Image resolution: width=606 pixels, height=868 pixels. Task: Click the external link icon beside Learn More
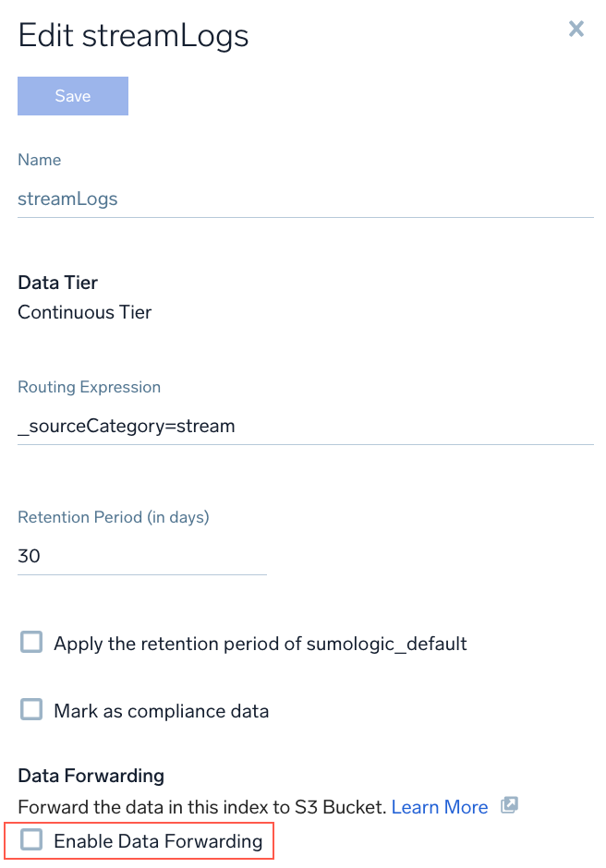point(508,806)
